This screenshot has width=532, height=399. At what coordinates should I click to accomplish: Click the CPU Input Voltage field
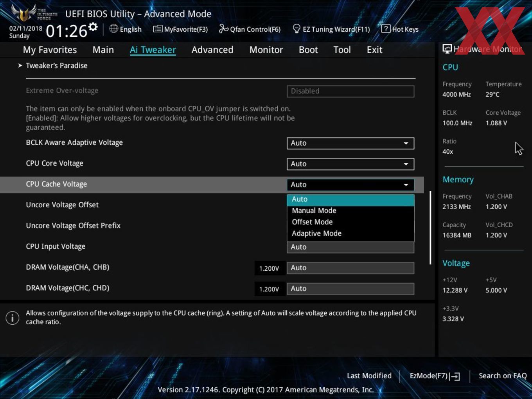[350, 247]
